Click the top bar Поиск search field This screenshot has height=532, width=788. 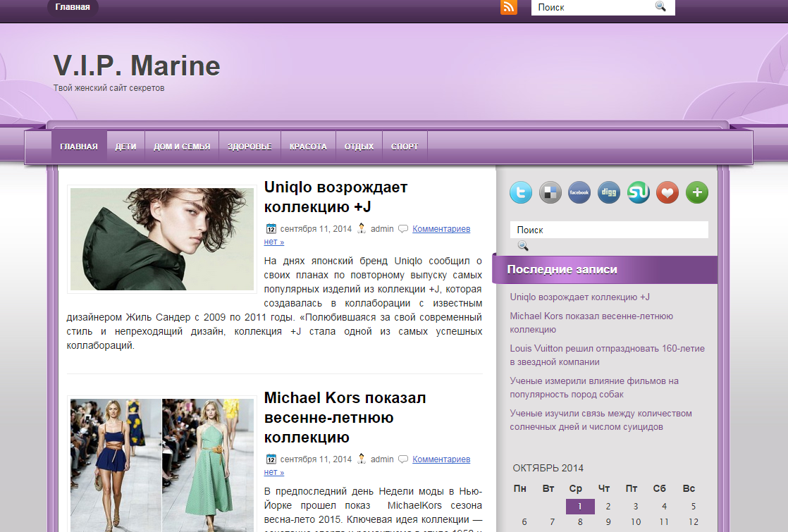pos(593,7)
